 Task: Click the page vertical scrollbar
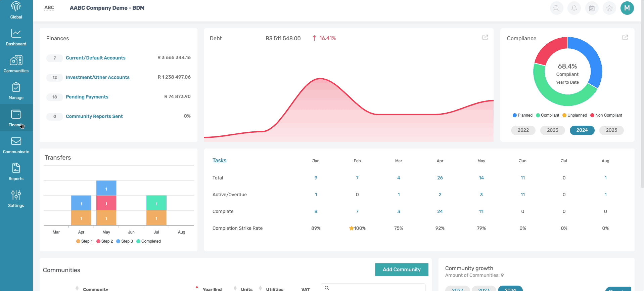coord(642,94)
